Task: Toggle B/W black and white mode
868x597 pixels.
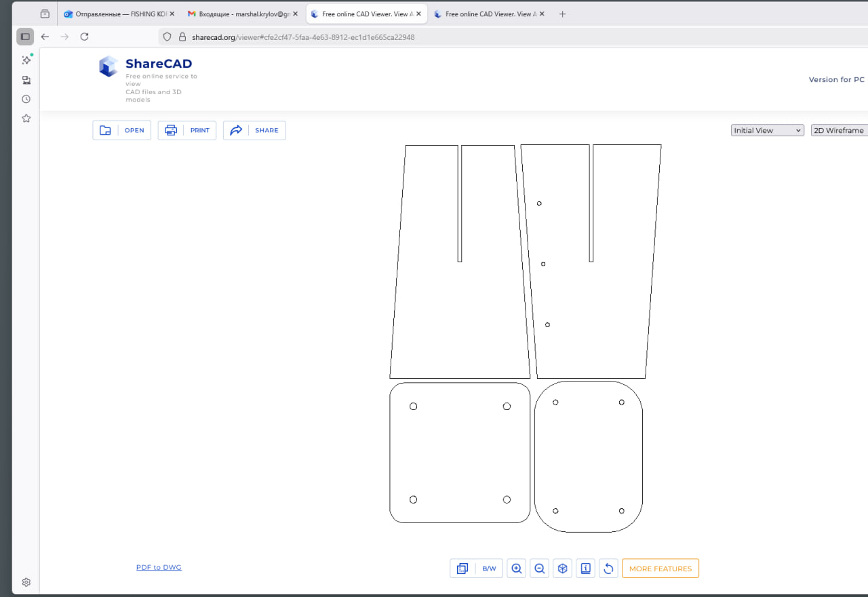Action: tap(489, 569)
